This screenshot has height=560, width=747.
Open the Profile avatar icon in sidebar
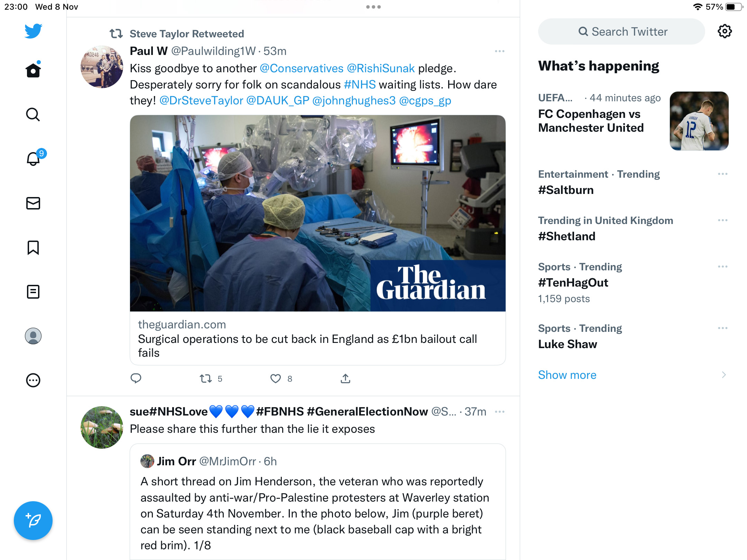33,336
